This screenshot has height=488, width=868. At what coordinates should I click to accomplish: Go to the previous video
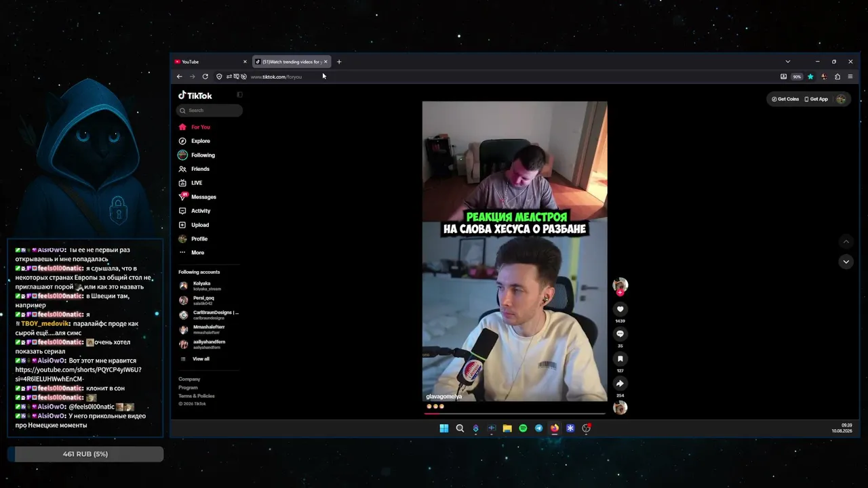pos(846,242)
